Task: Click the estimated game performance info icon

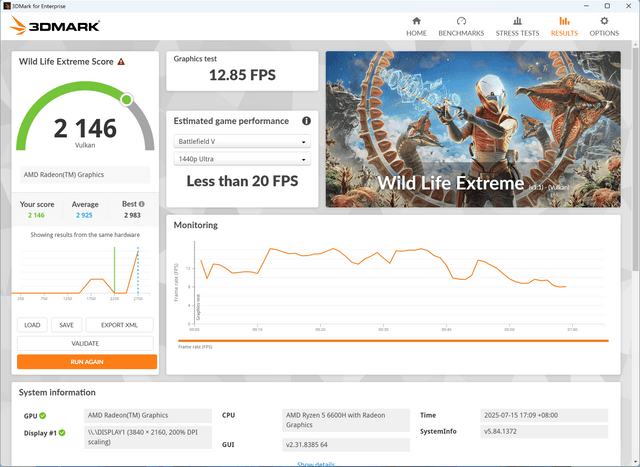Action: (x=306, y=121)
